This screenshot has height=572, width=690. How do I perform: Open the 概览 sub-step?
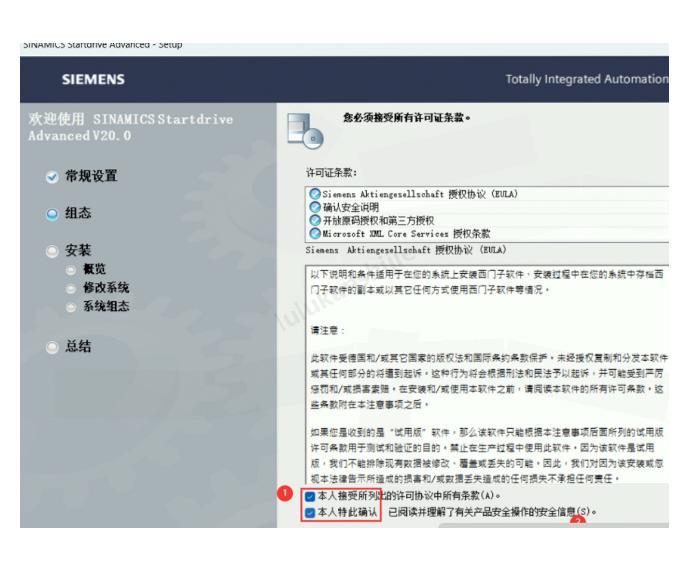tap(94, 269)
